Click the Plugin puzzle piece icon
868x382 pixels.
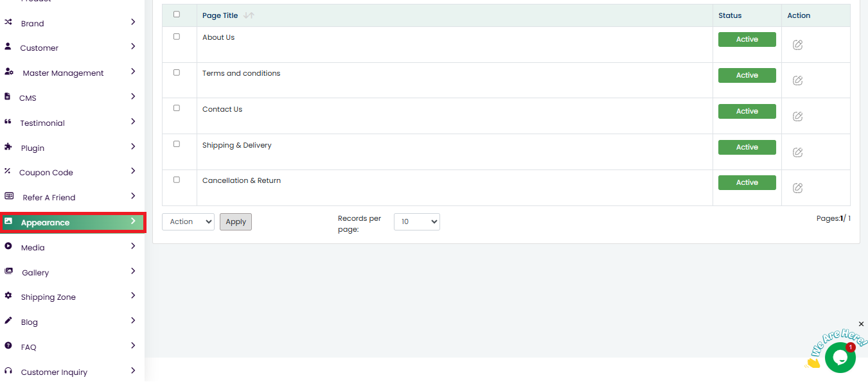point(8,147)
